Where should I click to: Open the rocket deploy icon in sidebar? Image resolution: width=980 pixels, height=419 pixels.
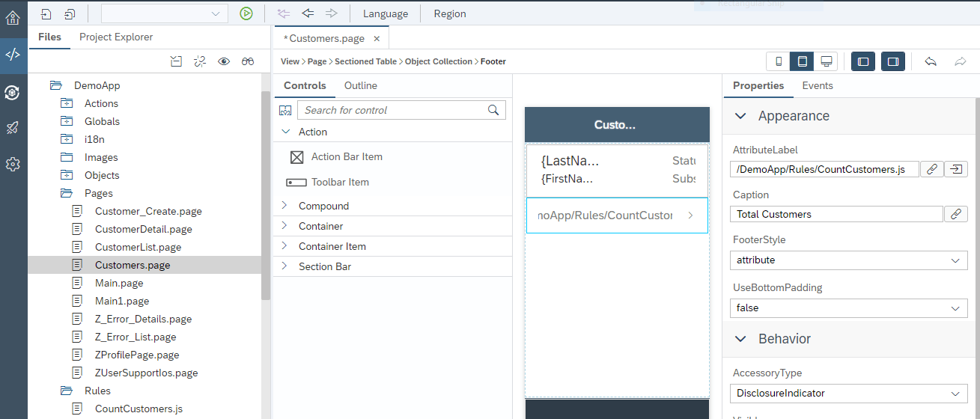pos(13,128)
